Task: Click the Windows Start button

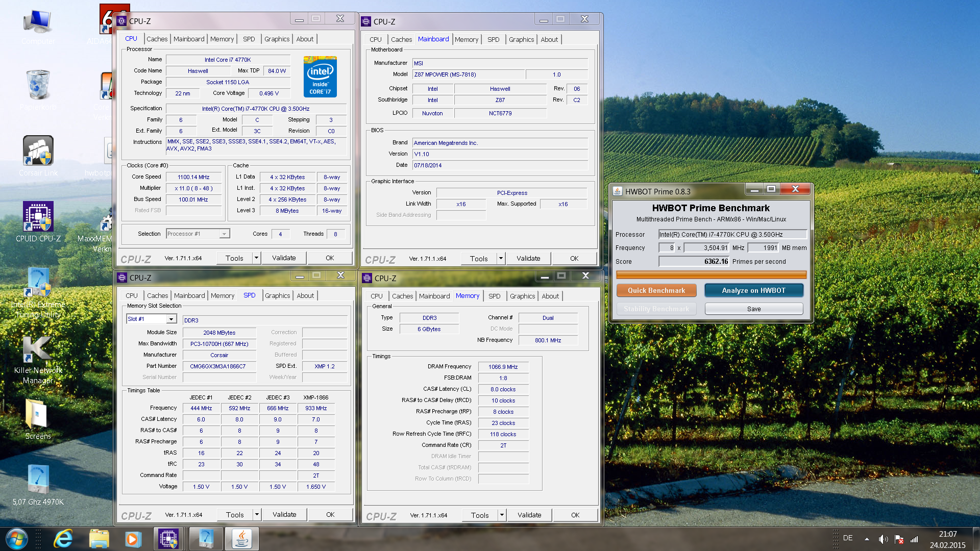Action: click(x=17, y=539)
